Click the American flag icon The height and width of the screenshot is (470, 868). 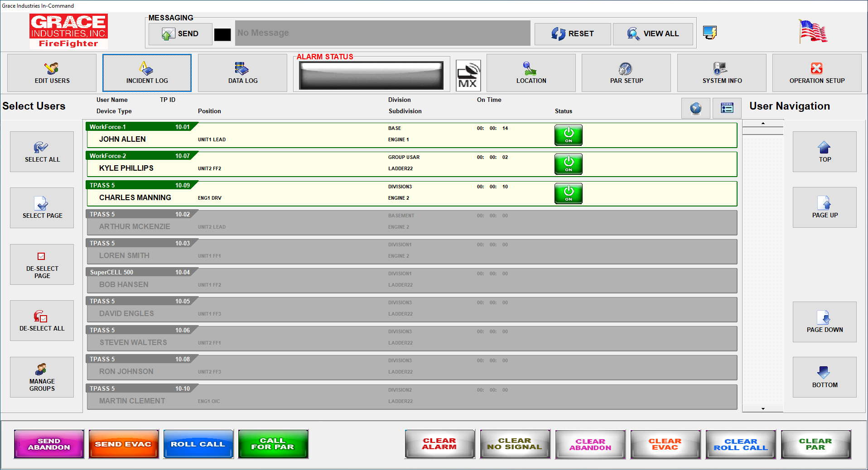click(x=813, y=31)
